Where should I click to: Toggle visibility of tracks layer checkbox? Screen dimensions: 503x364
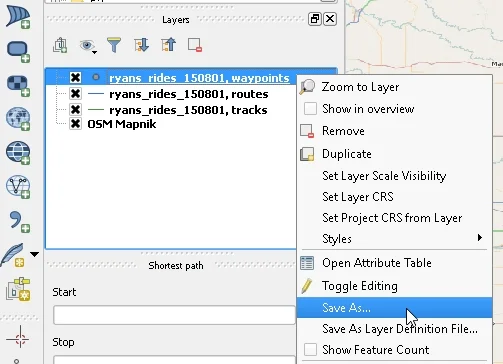pos(76,109)
